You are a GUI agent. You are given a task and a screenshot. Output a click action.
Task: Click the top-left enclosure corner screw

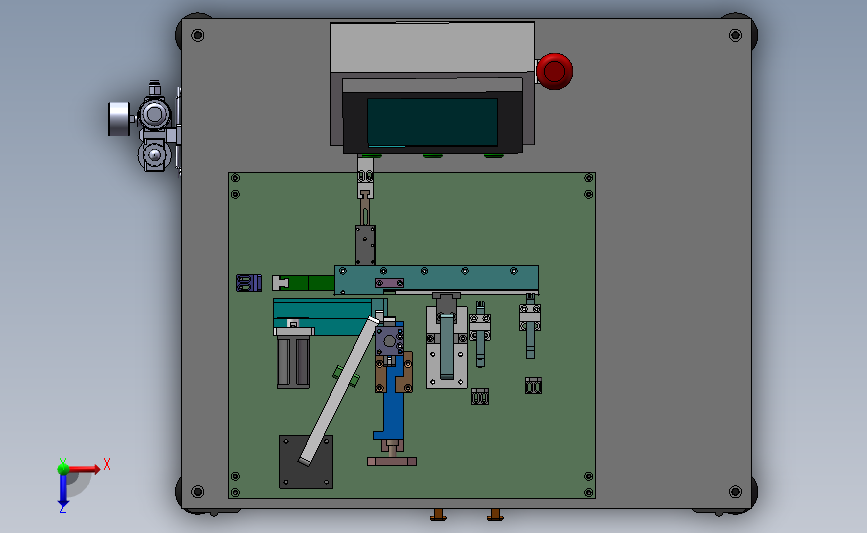click(197, 36)
